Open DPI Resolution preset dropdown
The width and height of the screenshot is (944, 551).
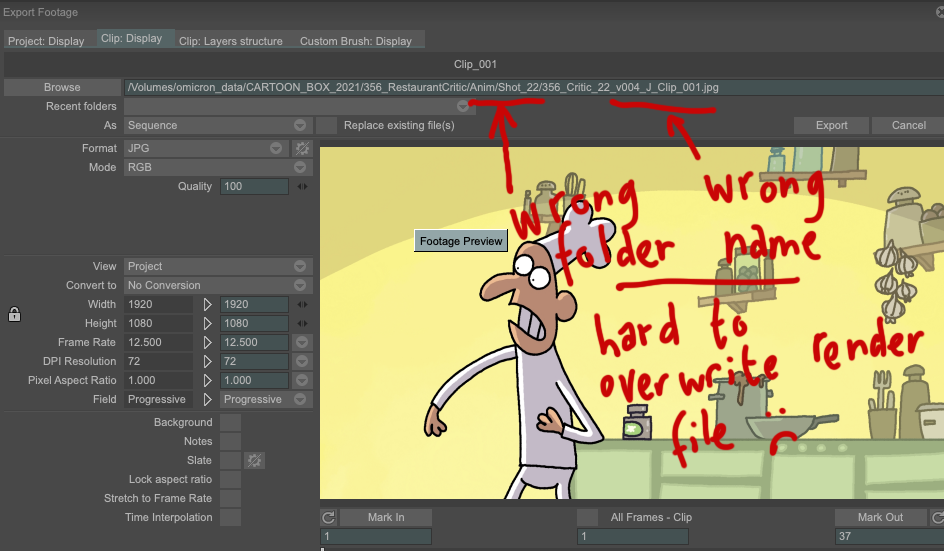pos(302,362)
